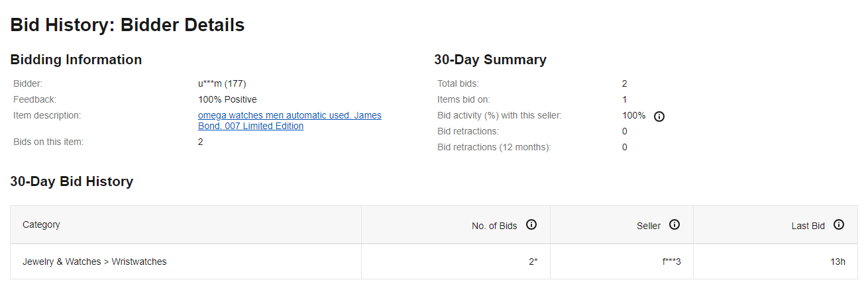Click info icon beside Bid activity percentage
Viewport: 868px width, 288px height.
[x=659, y=117]
